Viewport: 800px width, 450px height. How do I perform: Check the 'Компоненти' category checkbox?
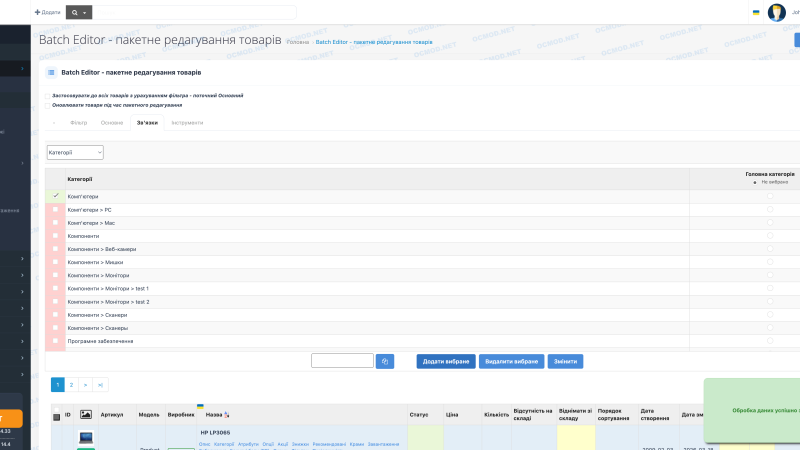click(56, 236)
